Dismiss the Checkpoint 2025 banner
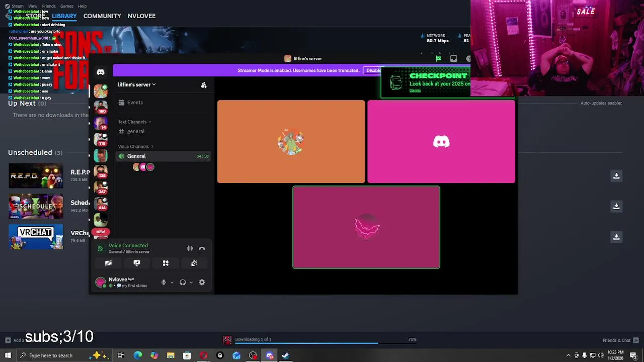644x362 pixels. (415, 90)
